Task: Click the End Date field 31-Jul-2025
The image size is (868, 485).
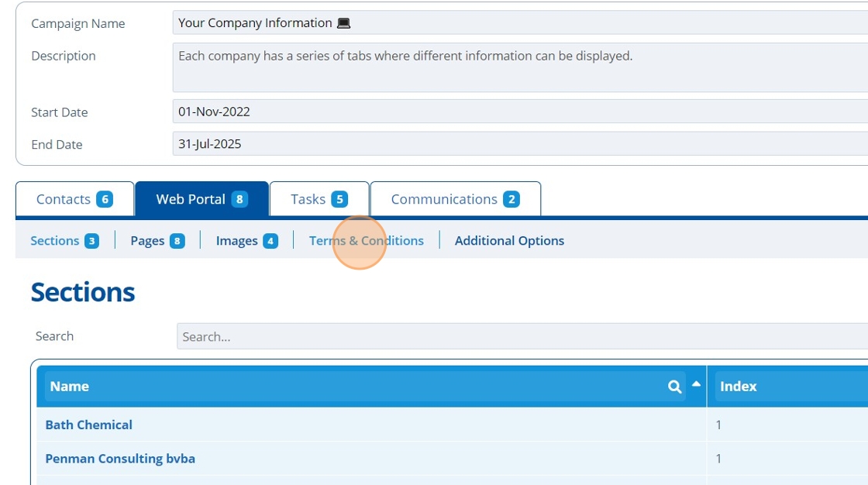Action: click(x=520, y=144)
